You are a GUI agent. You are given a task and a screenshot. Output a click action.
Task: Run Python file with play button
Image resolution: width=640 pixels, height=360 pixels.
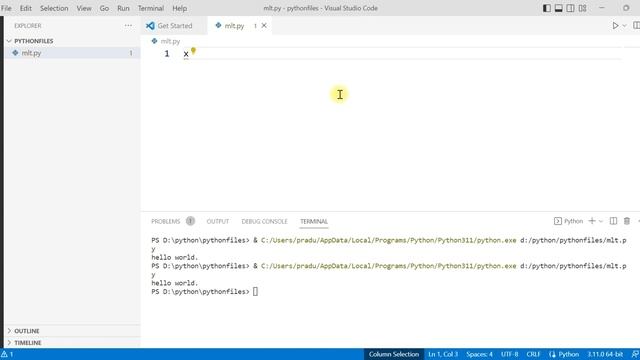coord(615,25)
